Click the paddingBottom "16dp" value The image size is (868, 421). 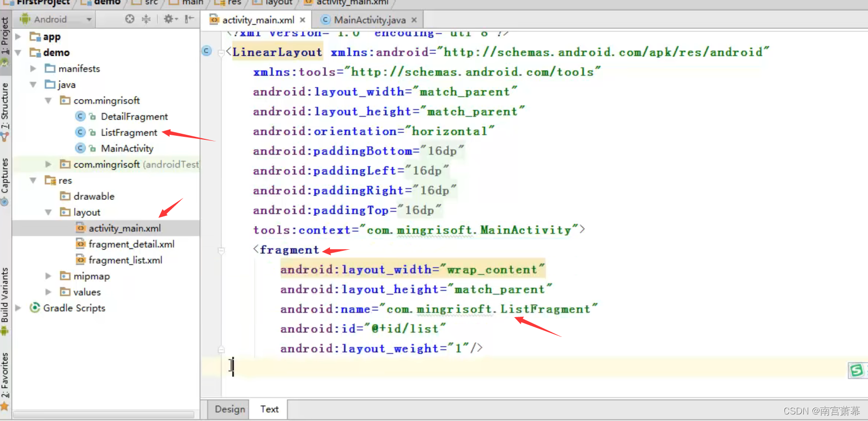442,151
